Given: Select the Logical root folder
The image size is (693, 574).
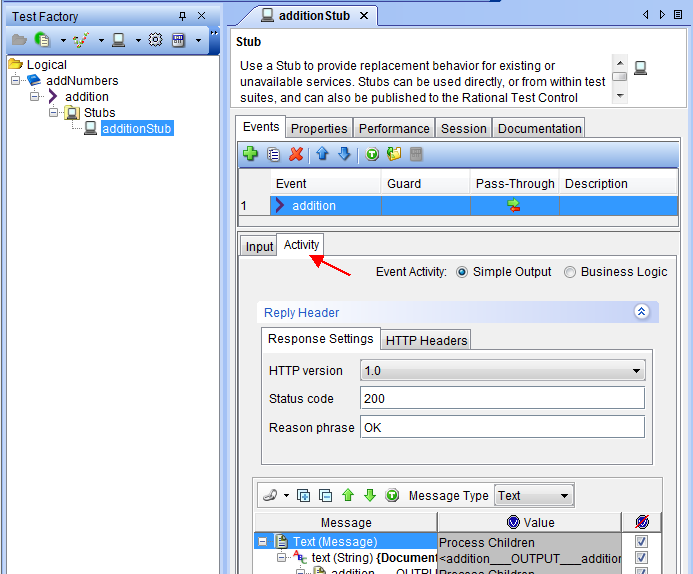Looking at the screenshot, I should point(46,65).
